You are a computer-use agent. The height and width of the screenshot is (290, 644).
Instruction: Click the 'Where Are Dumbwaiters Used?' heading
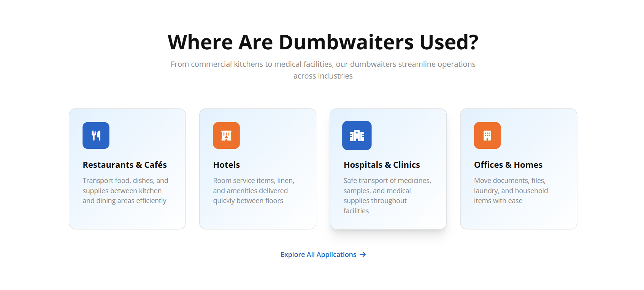click(323, 42)
